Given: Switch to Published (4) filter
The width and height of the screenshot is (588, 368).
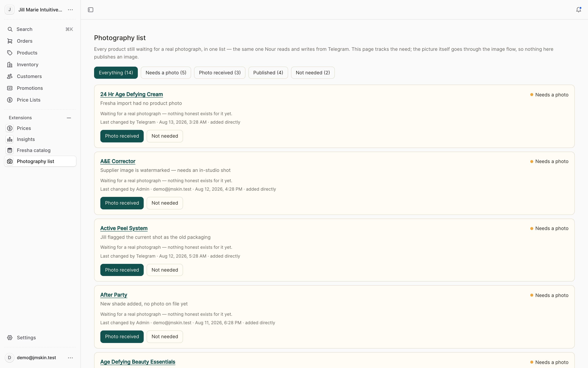Looking at the screenshot, I should 268,73.
